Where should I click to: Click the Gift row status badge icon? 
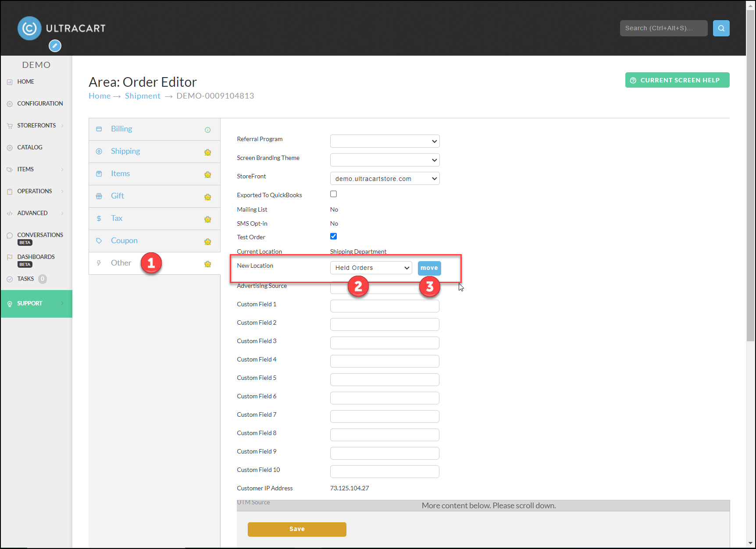pyautogui.click(x=208, y=197)
